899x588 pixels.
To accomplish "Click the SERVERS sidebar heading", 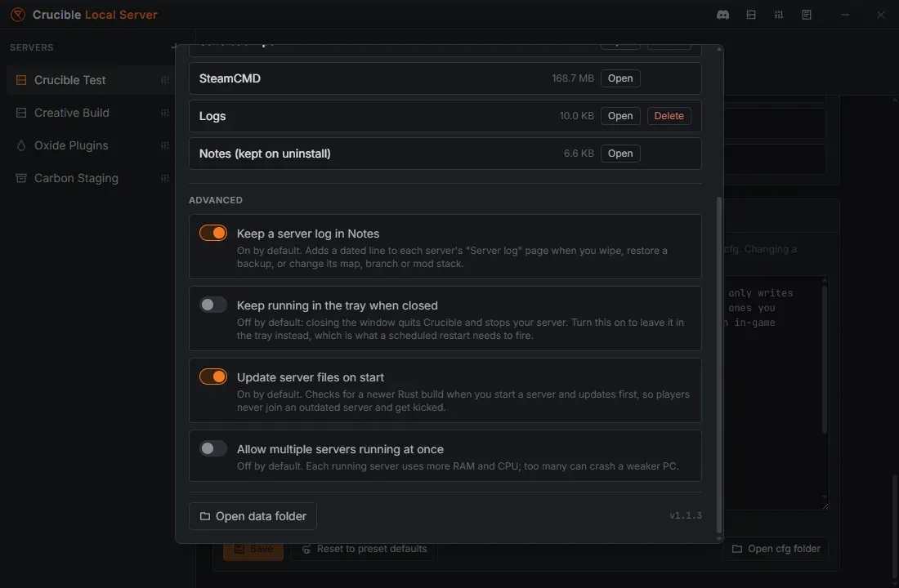I will coord(32,47).
